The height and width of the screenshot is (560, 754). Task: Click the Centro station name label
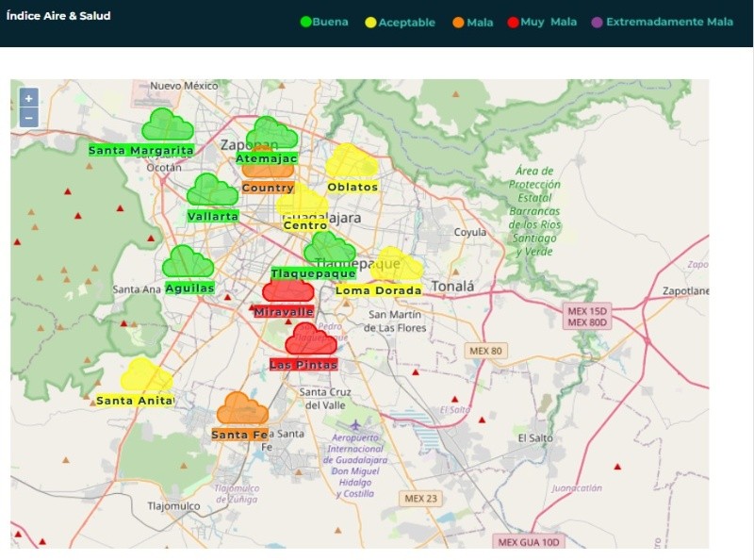(x=305, y=225)
